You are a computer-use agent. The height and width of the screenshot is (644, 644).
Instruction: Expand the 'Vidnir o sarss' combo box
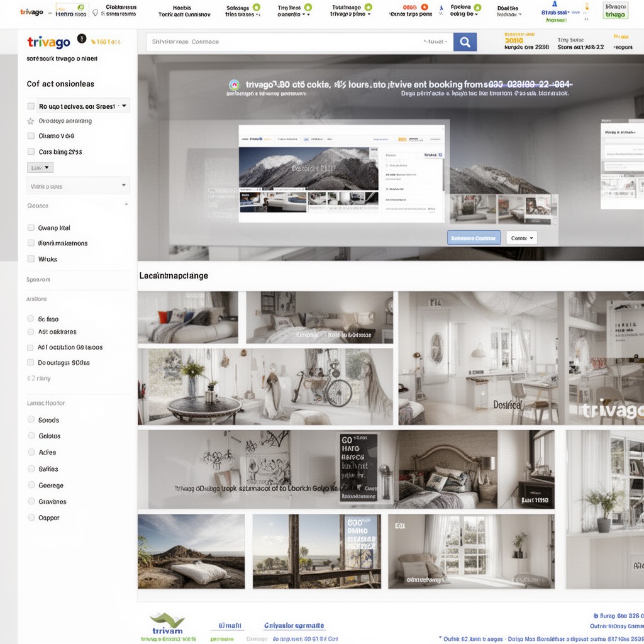tap(78, 186)
